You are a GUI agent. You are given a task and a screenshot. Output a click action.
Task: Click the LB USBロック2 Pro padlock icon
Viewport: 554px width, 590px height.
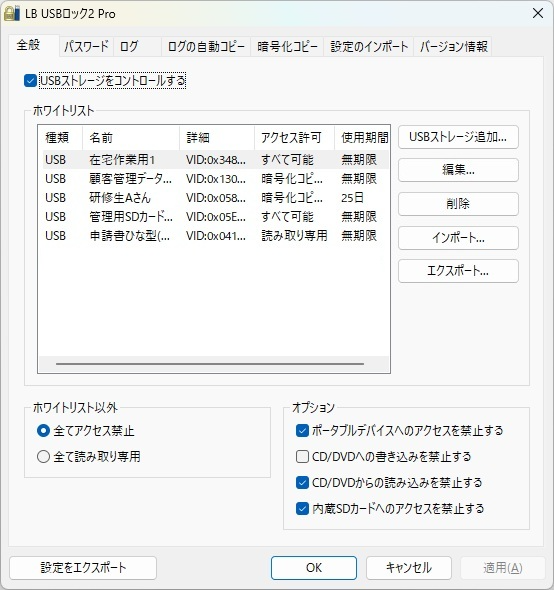[11, 14]
